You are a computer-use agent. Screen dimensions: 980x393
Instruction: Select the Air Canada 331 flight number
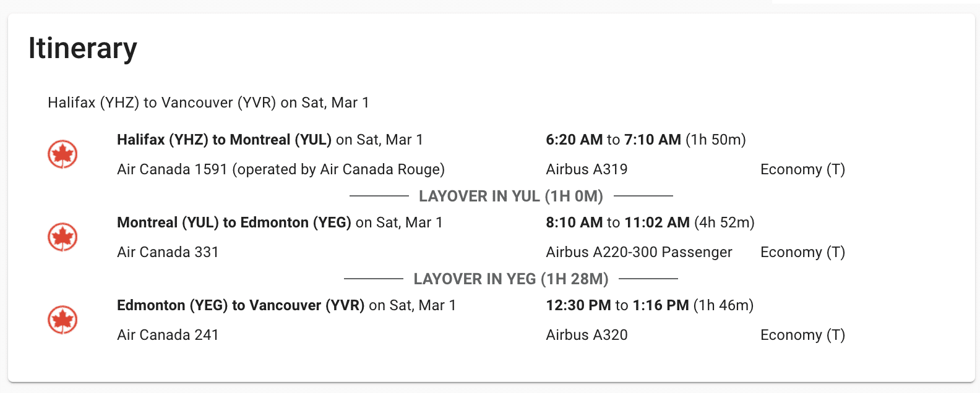168,252
